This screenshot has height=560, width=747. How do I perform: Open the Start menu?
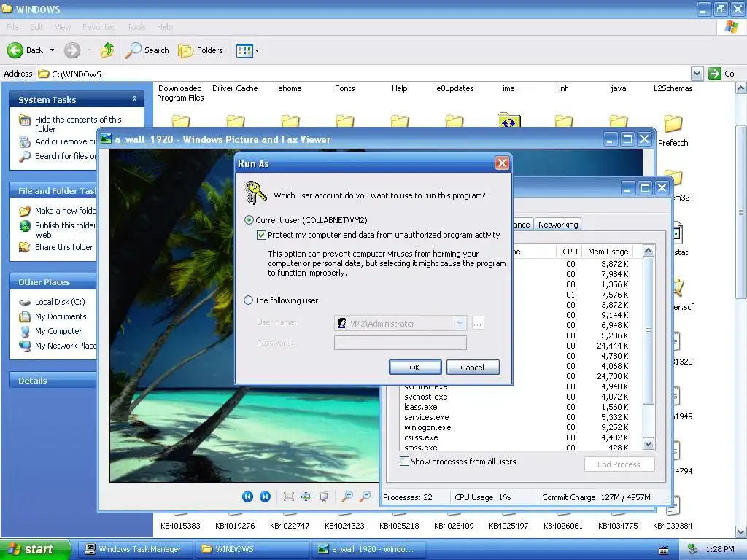pos(34,549)
